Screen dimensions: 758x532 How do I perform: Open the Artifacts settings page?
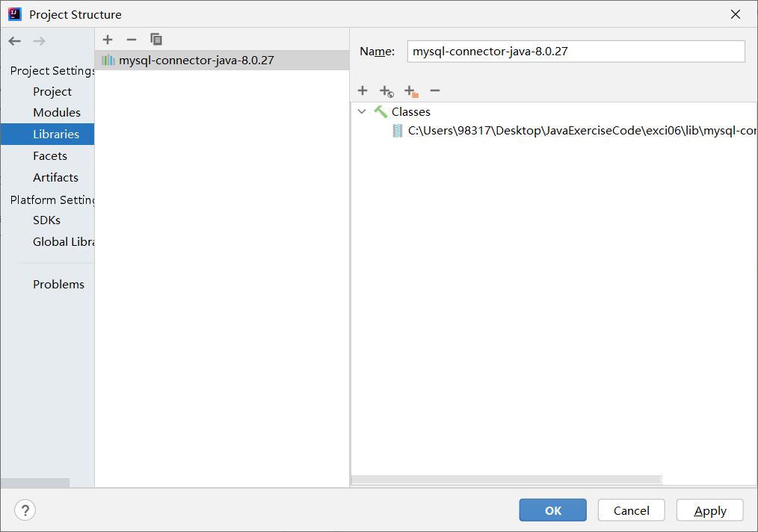pyautogui.click(x=55, y=177)
